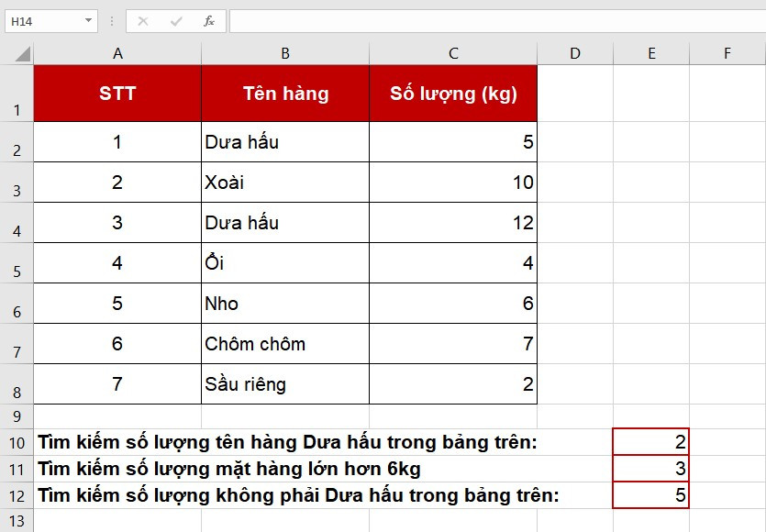Select quantity cell for Sầu riêng row
The image size is (766, 532).
coord(453,383)
